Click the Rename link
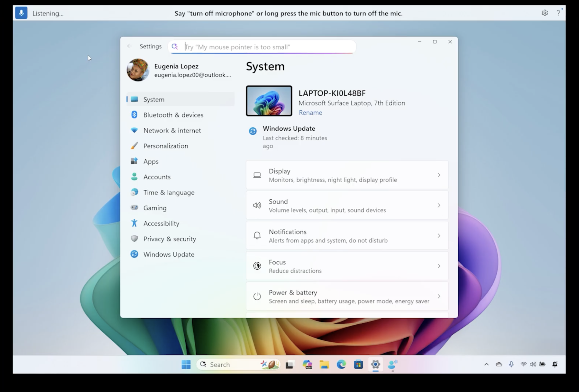 tap(310, 113)
